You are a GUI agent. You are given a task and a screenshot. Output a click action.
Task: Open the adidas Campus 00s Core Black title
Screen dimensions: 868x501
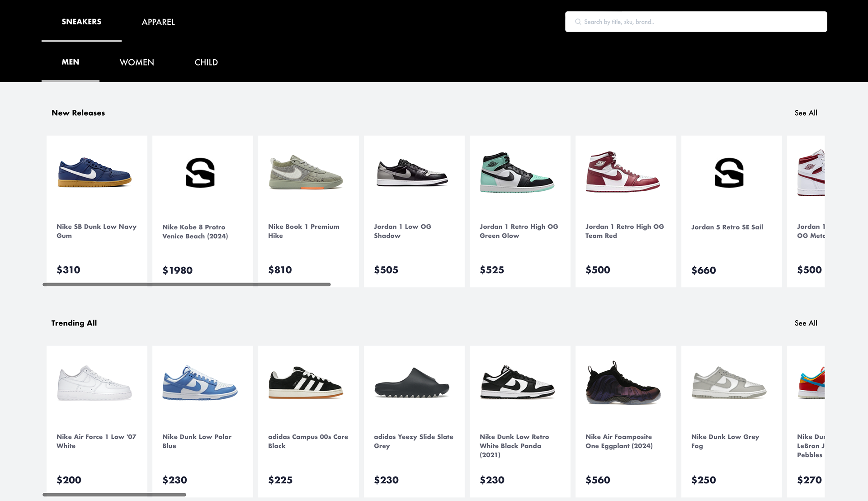click(308, 441)
